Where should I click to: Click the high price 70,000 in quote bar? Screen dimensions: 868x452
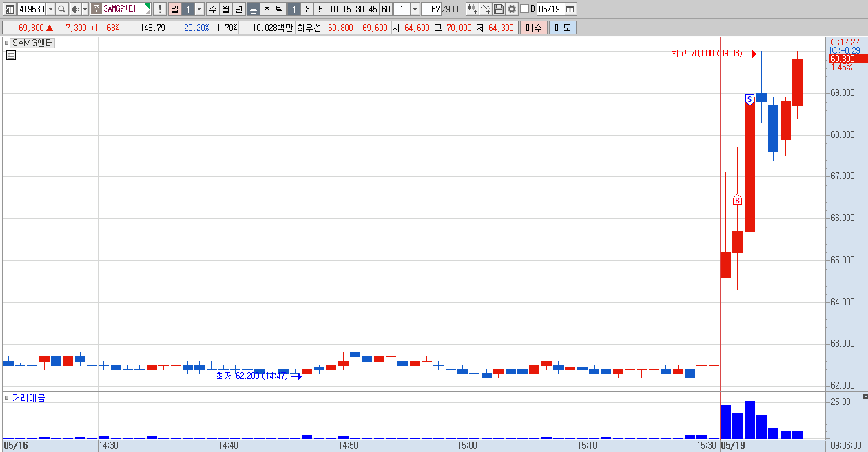point(459,28)
